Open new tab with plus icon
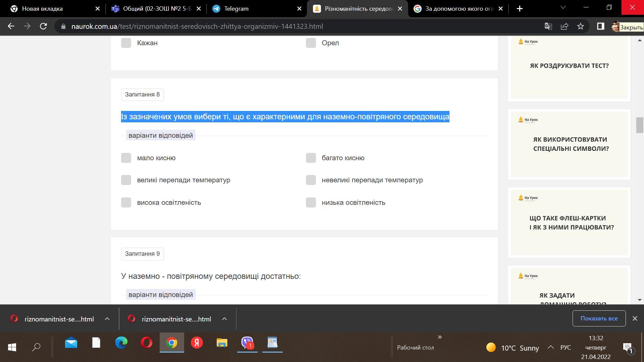 point(520,9)
